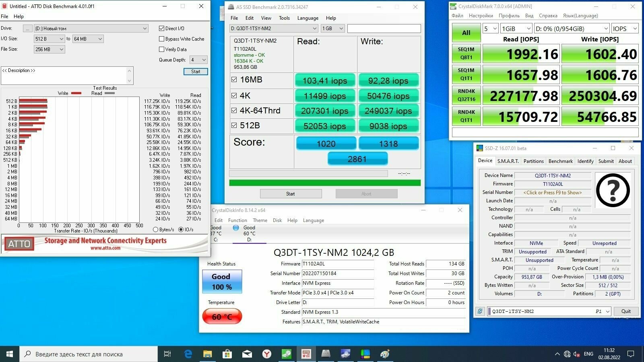Click the Start button in ATTO
The height and width of the screenshot is (362, 644).
[x=196, y=72]
